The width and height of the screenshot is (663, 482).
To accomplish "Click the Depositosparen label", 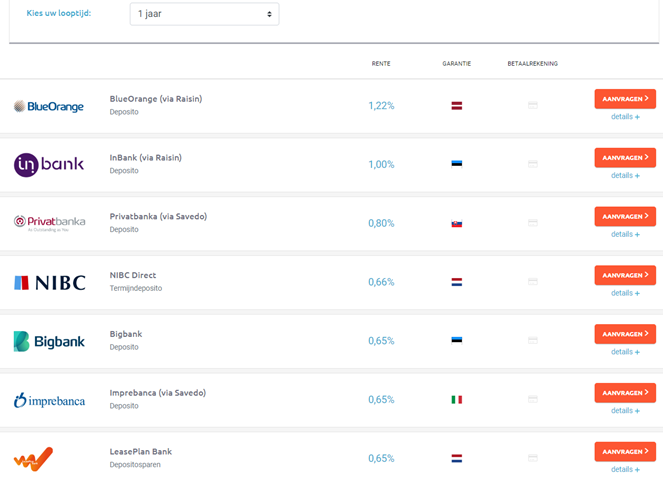I will 135,465.
